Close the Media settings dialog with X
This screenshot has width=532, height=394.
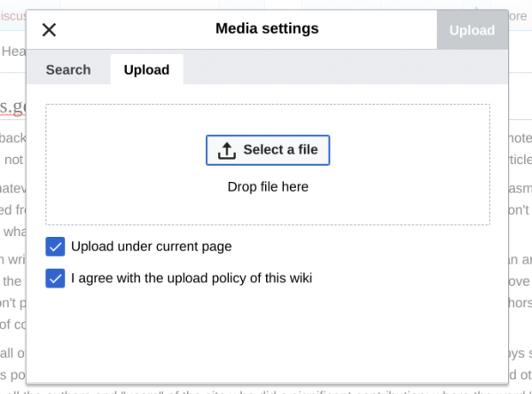(x=50, y=30)
